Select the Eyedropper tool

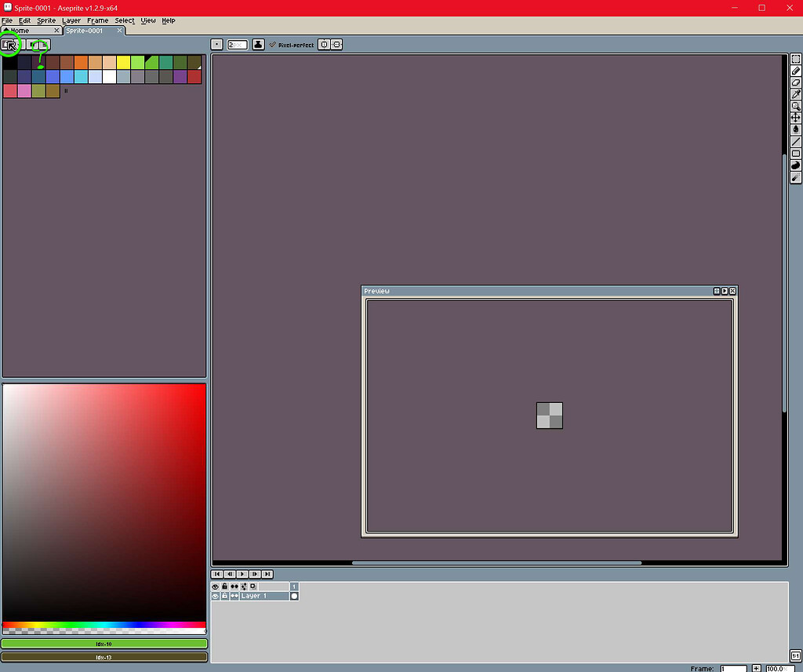(x=796, y=94)
